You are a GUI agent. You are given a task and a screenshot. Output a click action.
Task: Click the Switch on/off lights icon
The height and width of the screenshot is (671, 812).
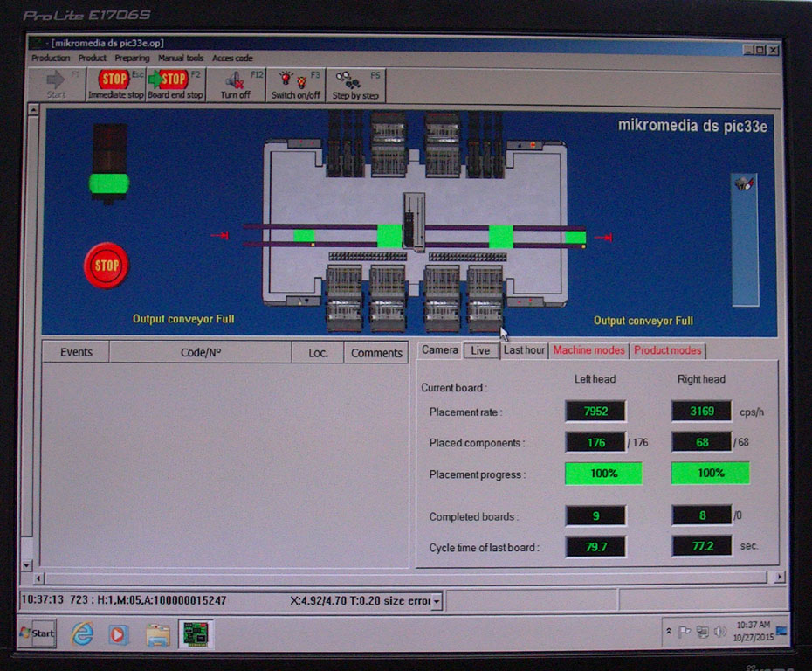click(x=296, y=85)
